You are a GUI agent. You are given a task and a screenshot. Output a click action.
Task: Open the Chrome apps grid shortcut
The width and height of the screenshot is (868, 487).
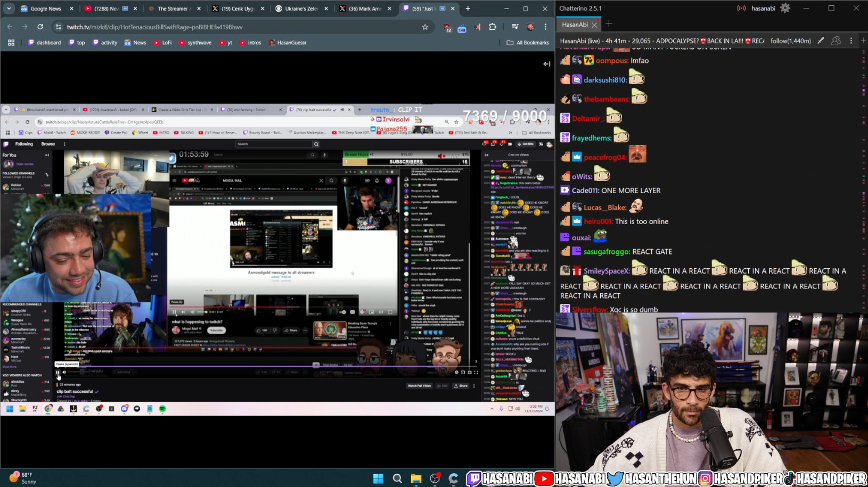pos(11,43)
